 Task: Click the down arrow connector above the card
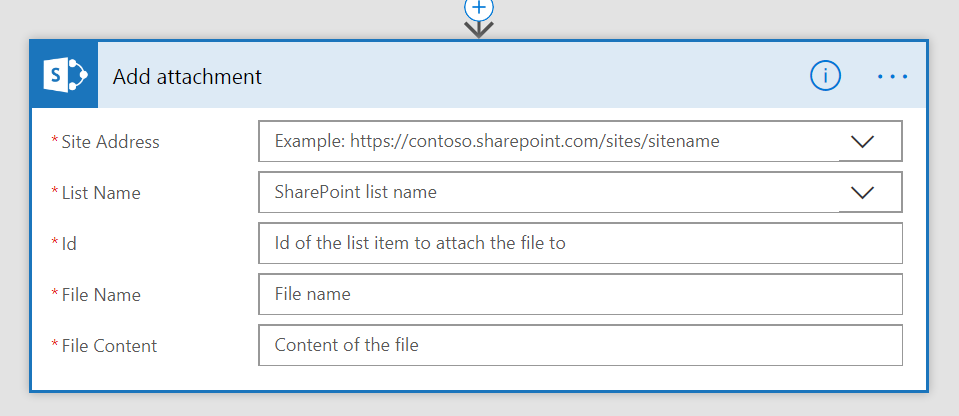coord(479,29)
